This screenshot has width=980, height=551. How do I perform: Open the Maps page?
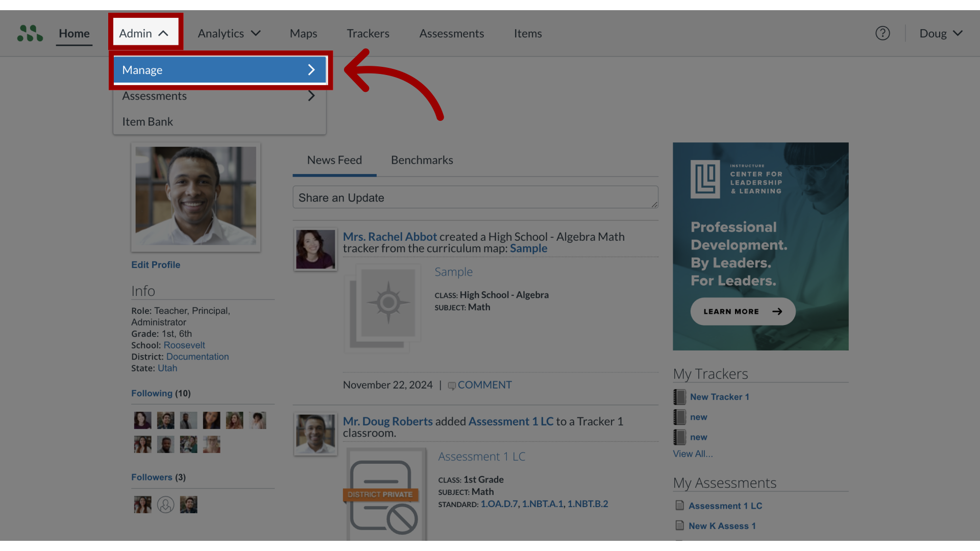click(x=304, y=33)
